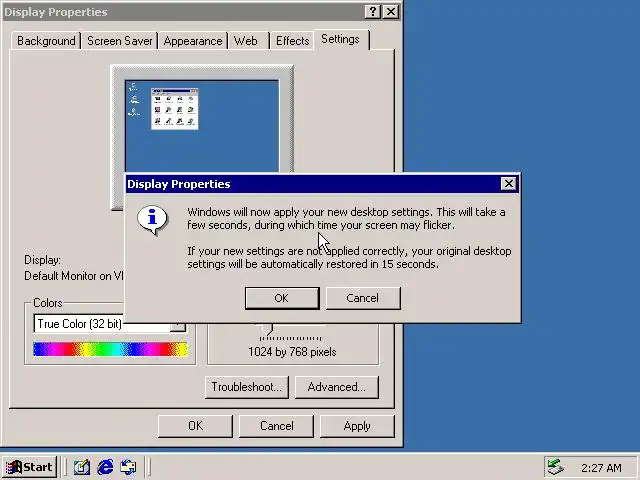
Task: Click the hardware tray icon next to the clock
Action: pos(555,467)
